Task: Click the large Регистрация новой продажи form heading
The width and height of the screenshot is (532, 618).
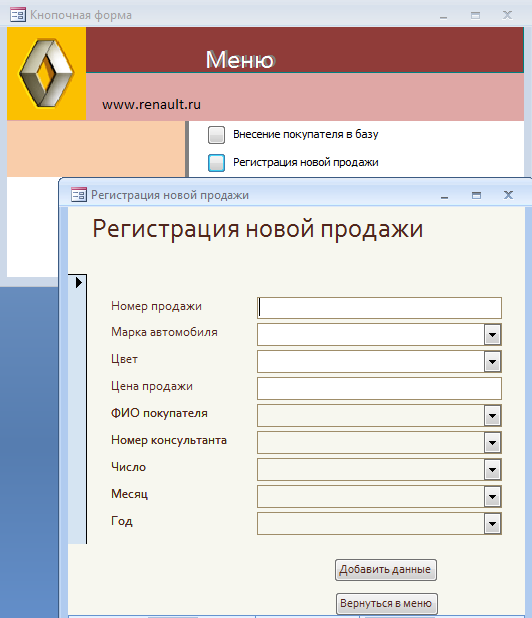Action: pyautogui.click(x=258, y=230)
